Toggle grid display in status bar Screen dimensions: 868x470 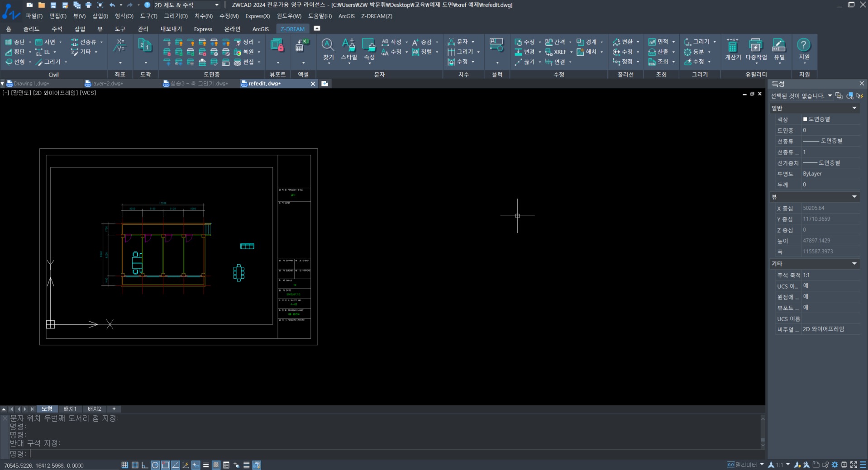coord(135,465)
